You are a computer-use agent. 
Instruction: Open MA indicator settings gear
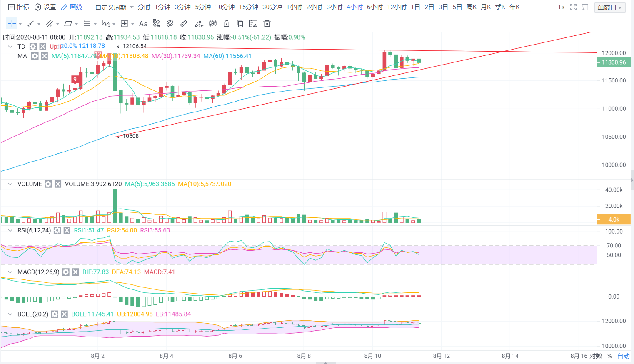tap(35, 56)
